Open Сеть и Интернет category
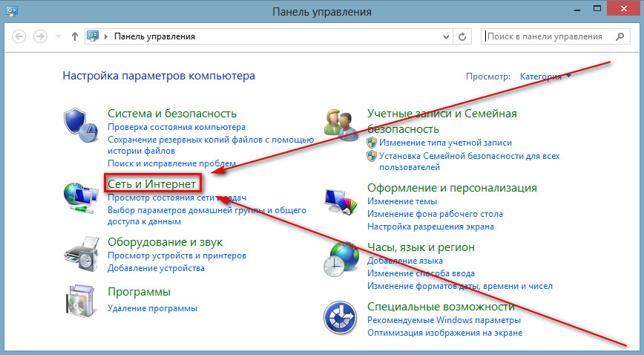This screenshot has width=644, height=355. tap(151, 184)
